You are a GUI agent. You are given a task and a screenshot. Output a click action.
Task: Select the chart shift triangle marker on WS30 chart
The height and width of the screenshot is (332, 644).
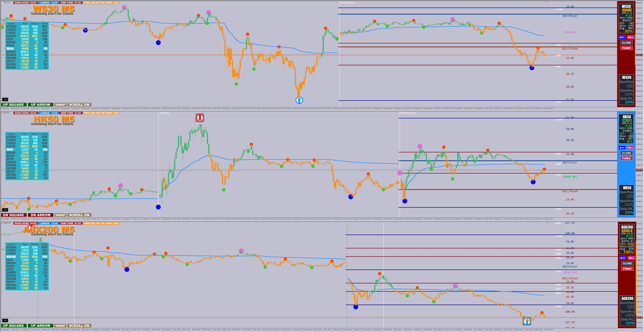[x=546, y=2]
